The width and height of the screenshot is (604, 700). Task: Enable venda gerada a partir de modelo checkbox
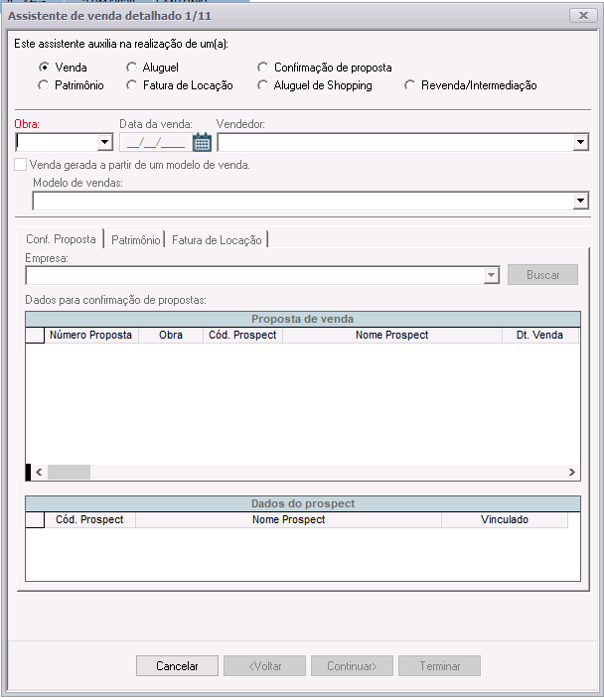[21, 165]
